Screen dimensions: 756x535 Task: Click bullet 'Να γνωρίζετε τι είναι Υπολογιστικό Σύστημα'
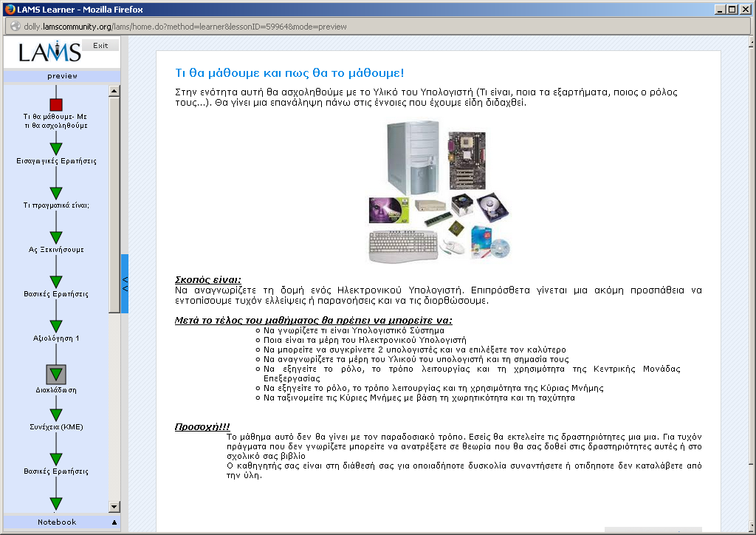tap(354, 330)
